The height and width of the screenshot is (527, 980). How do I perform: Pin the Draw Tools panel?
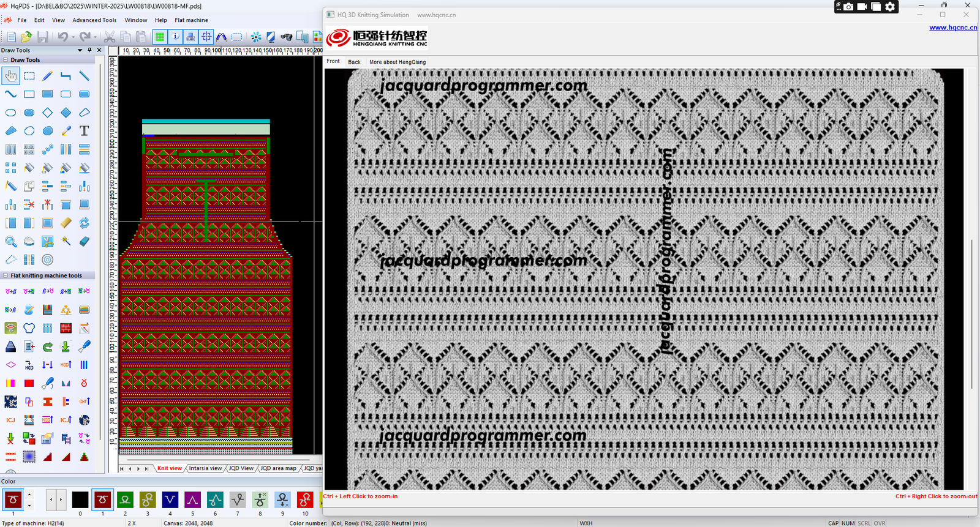tap(89, 50)
